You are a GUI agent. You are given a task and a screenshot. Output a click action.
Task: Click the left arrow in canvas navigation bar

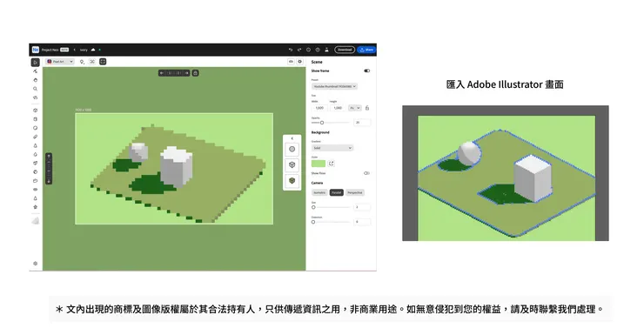(x=162, y=73)
